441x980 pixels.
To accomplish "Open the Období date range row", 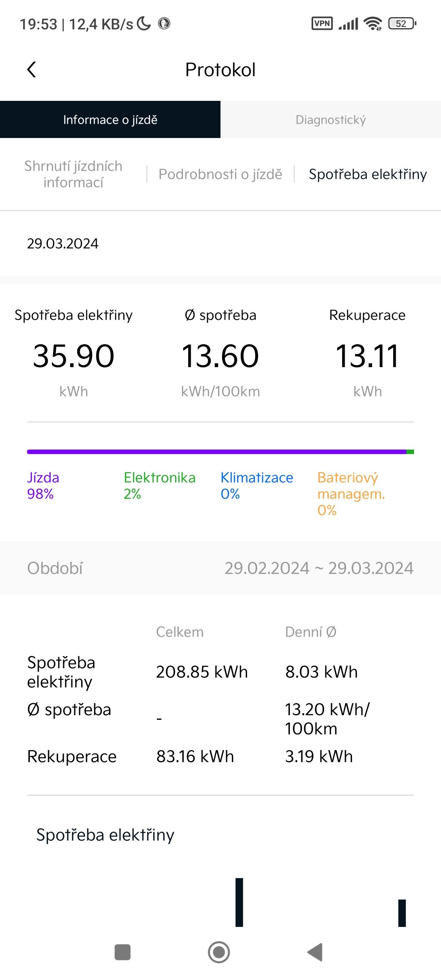I will click(x=220, y=568).
